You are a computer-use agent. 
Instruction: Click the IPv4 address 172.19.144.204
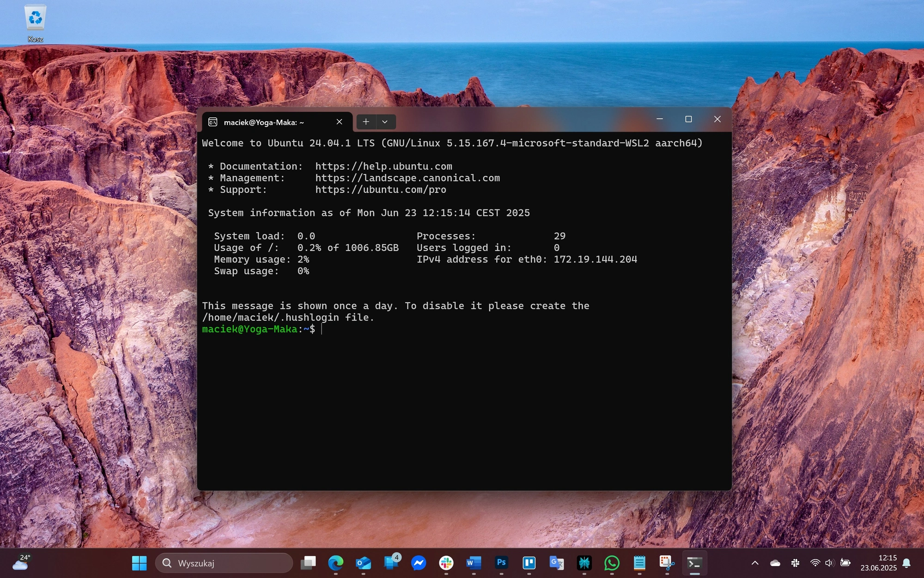coord(595,259)
